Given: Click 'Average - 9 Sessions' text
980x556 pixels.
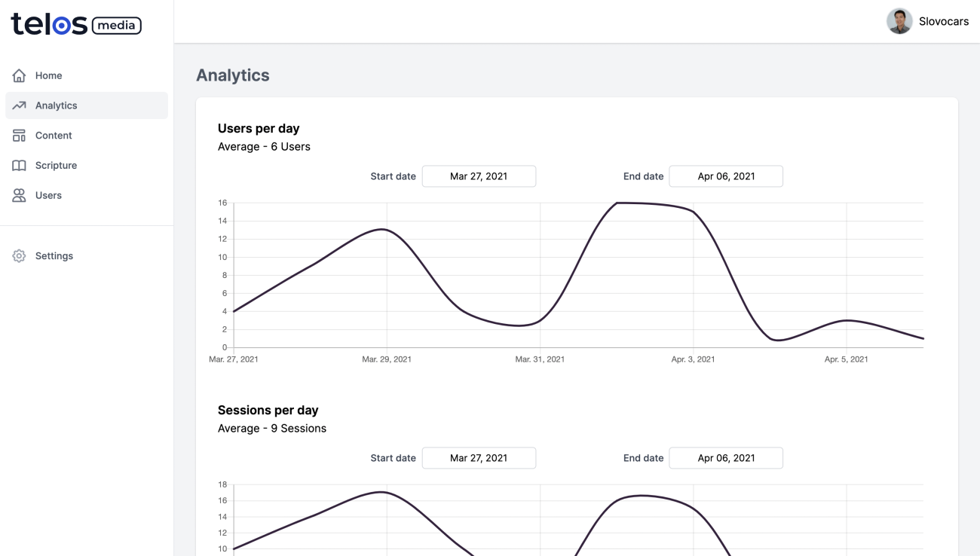Looking at the screenshot, I should coord(272,429).
